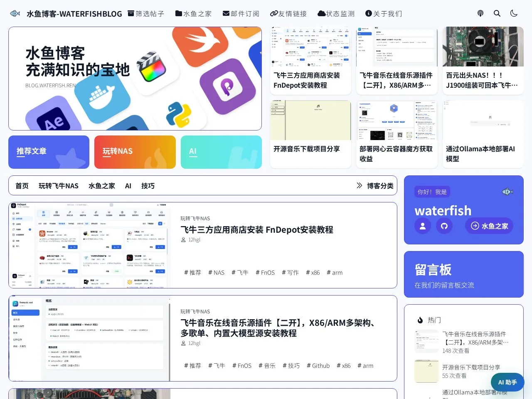The width and height of the screenshot is (532, 399).
Task: Open 部署网心云容器魔方获取收益 card
Action: click(x=397, y=134)
